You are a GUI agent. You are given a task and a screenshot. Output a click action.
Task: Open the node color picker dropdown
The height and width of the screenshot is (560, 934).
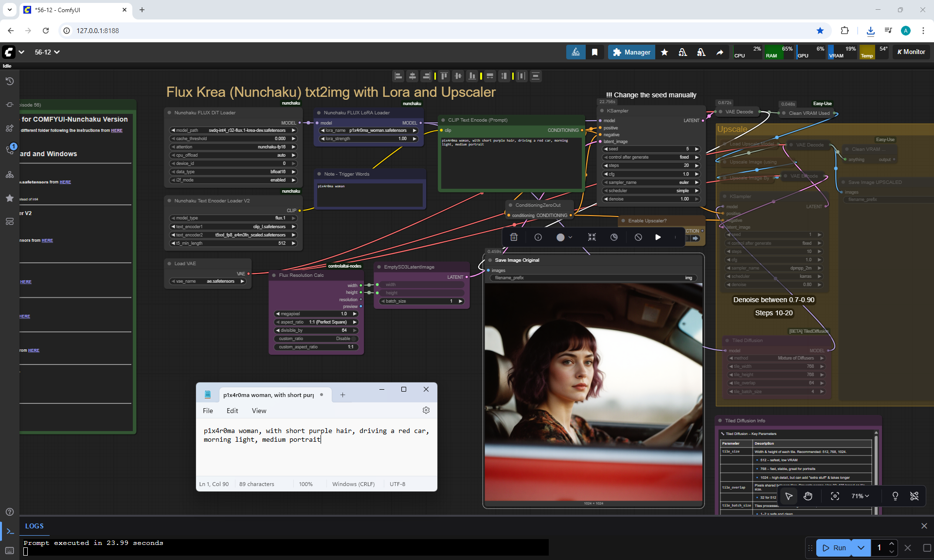point(564,237)
